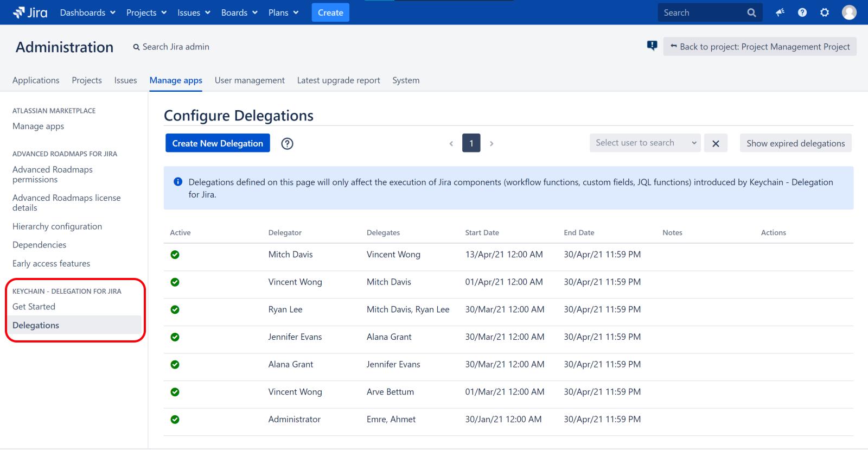Switch to Projects admin tab
The width and height of the screenshot is (868, 450).
87,80
